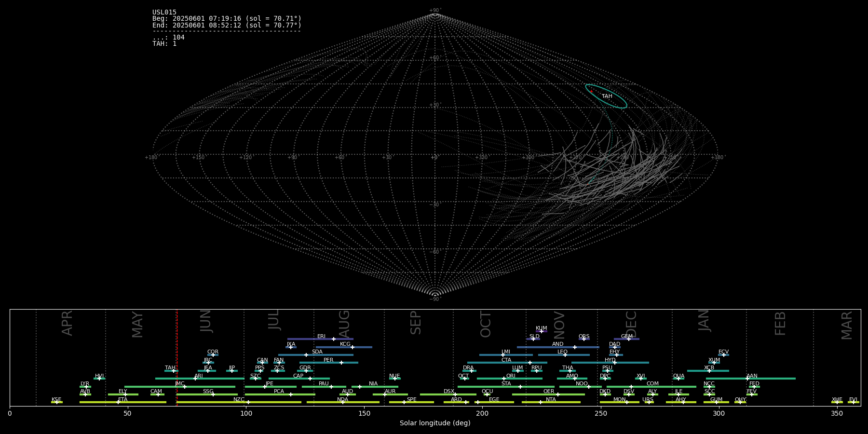This screenshot has height=434, width=868.
Task: Click the 350 tick on solar longitude axis
Action: click(837, 413)
